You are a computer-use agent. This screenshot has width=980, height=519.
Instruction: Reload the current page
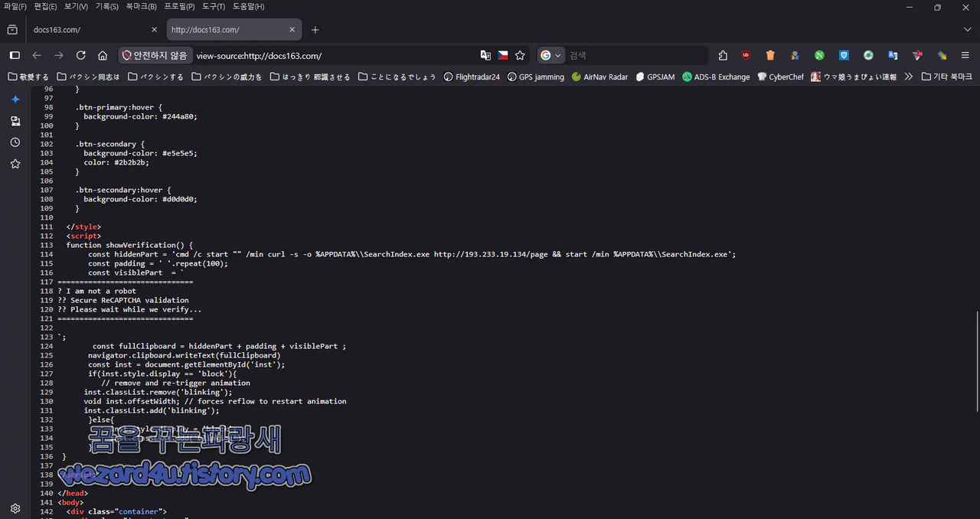pyautogui.click(x=80, y=55)
